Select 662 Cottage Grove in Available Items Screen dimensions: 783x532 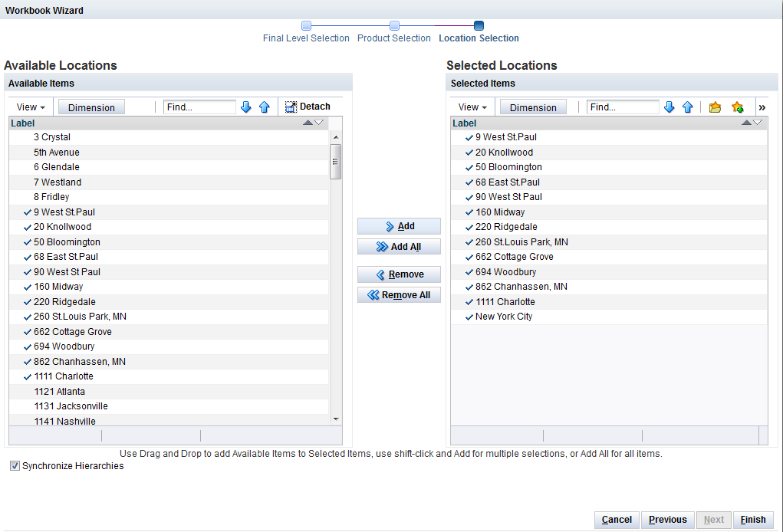(169, 332)
